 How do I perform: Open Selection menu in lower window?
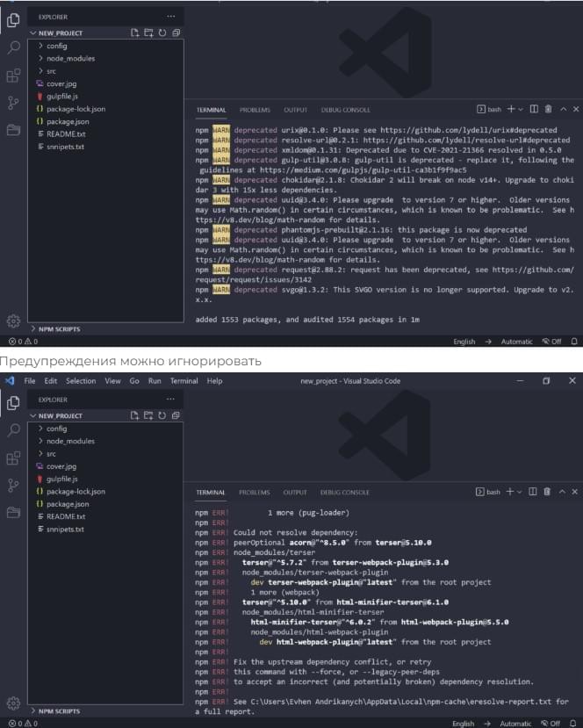pos(81,381)
